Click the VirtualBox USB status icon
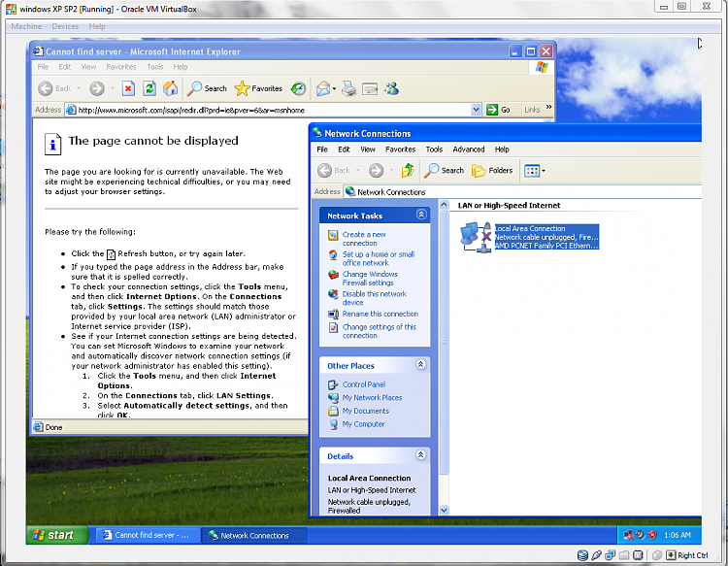Image resolution: width=728 pixels, height=566 pixels. pos(597,555)
